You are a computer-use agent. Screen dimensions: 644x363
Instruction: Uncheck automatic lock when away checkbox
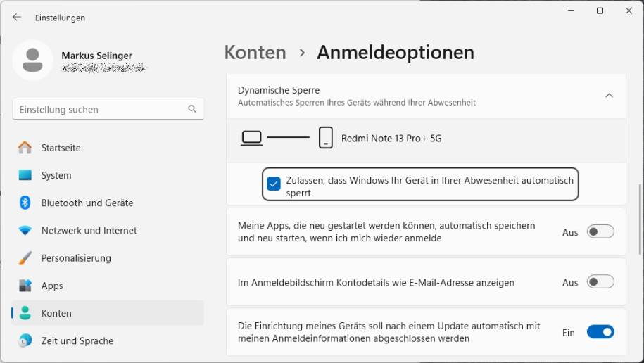click(274, 184)
